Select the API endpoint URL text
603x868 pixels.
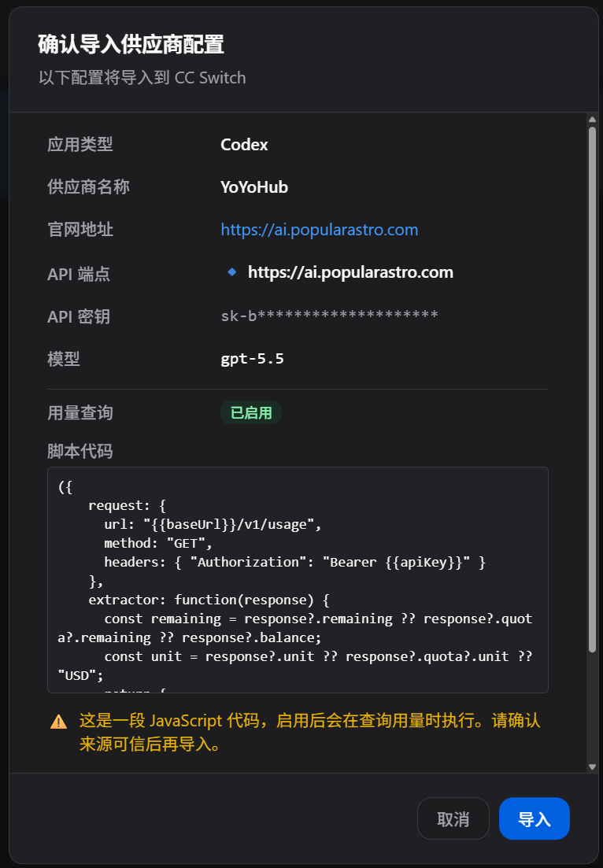[x=350, y=272]
